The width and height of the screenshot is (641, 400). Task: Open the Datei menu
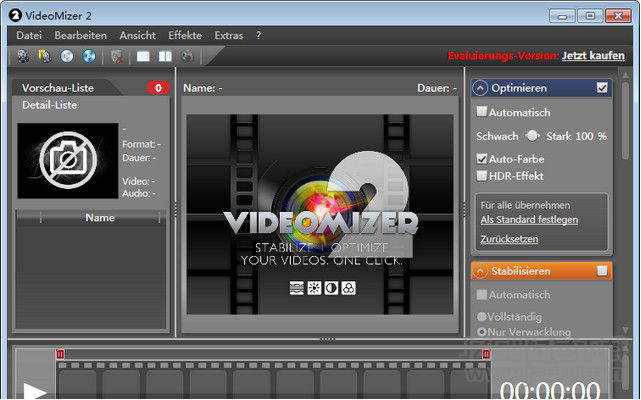[29, 36]
